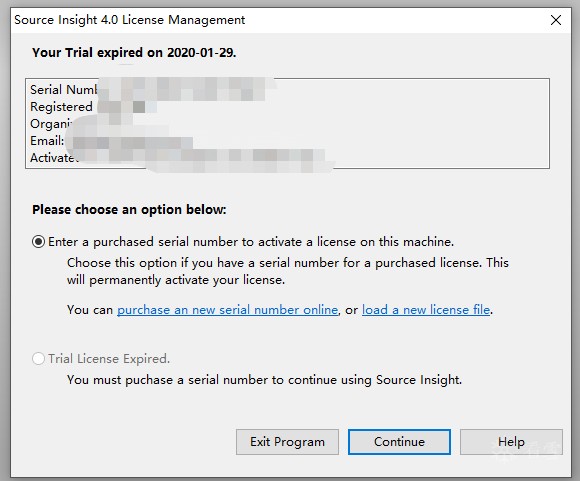Click the 'Enter a purchased serial number' option text

251,242
